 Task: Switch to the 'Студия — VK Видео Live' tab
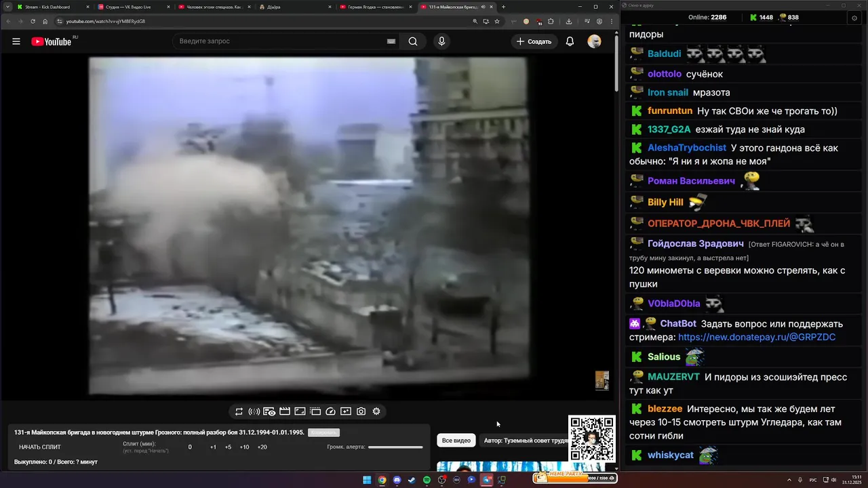[133, 7]
